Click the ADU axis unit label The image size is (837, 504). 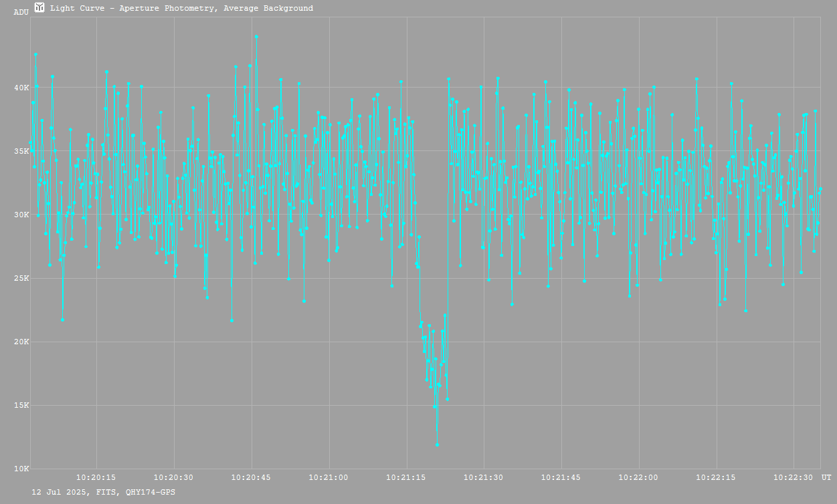pyautogui.click(x=21, y=12)
